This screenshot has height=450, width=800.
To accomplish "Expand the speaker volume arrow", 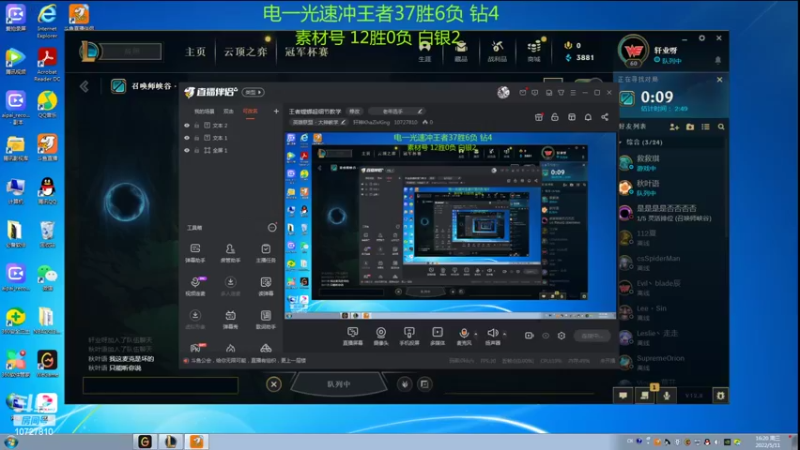I will coord(505,334).
